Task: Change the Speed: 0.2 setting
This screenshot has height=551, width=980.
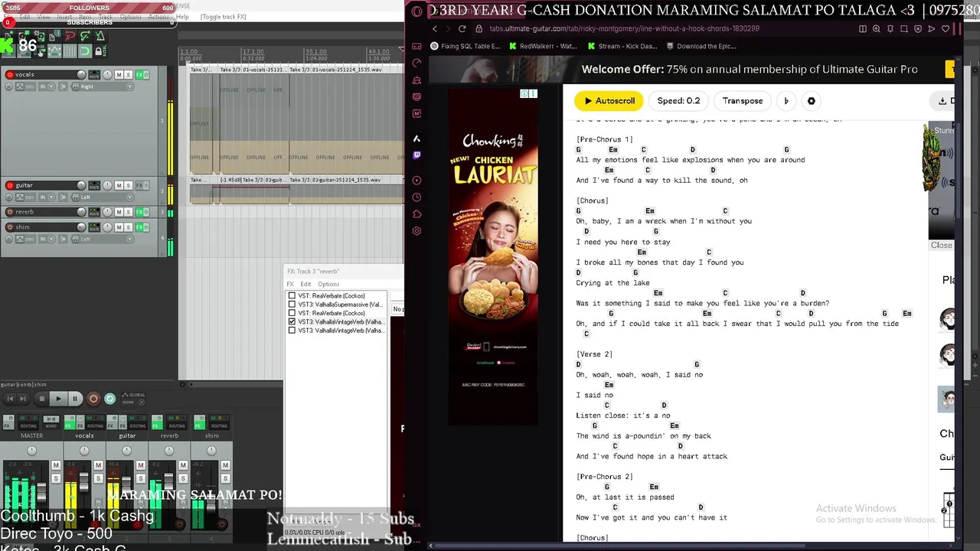Action: tap(678, 101)
